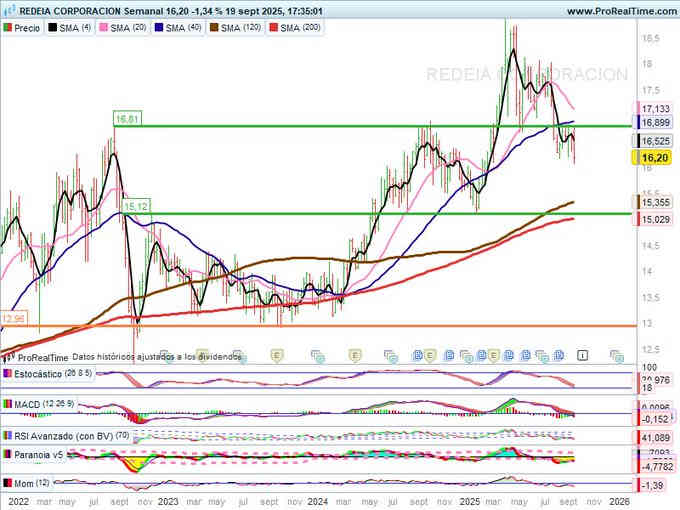The image size is (680, 510).
Task: Click the E earnings marker above mar 2025
Action: tap(494, 356)
